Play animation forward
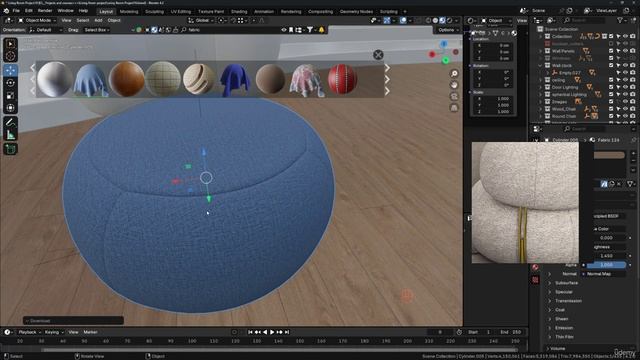Viewport: 640px width, 360px height. point(272,332)
